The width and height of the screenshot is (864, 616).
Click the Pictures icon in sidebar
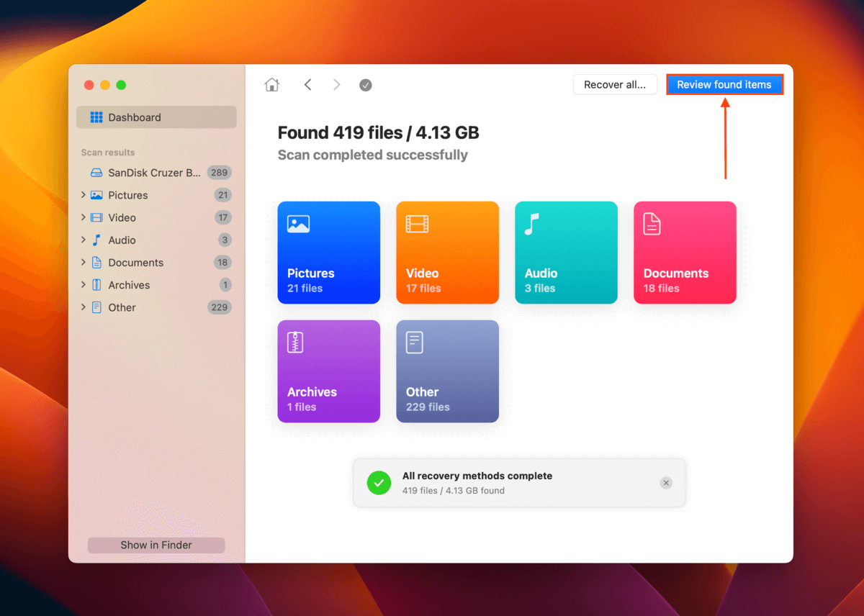click(96, 195)
